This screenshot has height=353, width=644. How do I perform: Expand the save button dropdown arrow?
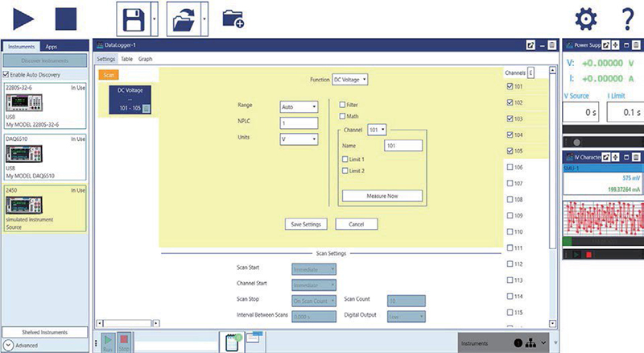click(155, 19)
